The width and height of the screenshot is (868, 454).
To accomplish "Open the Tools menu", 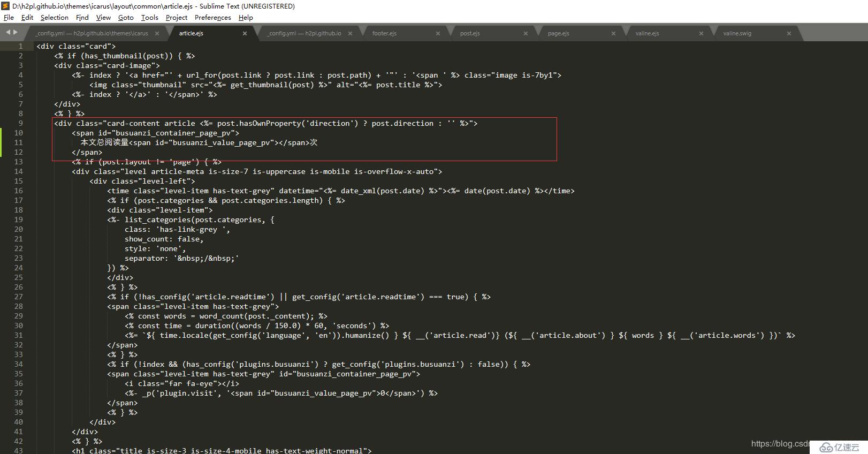I will pos(150,17).
